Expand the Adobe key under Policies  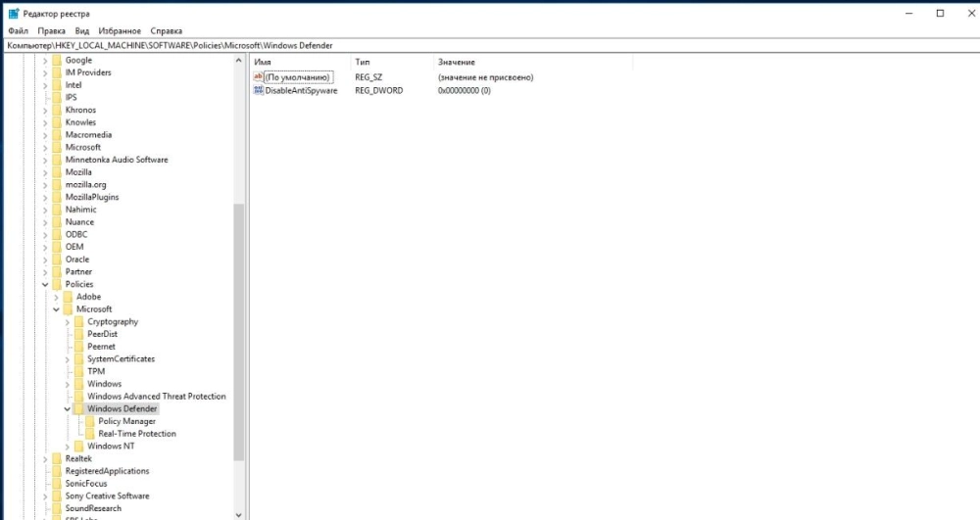point(56,297)
